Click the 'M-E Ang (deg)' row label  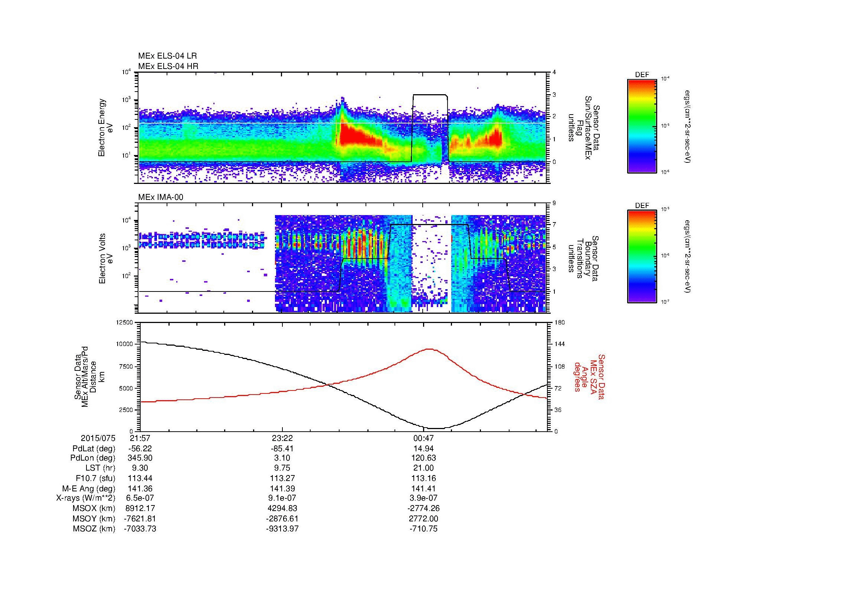(x=88, y=488)
